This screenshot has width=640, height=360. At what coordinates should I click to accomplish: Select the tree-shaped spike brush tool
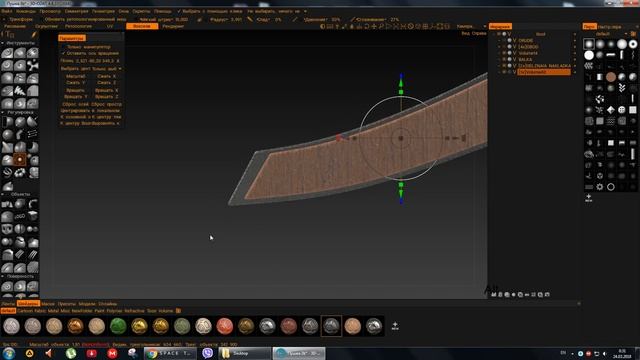point(20,91)
